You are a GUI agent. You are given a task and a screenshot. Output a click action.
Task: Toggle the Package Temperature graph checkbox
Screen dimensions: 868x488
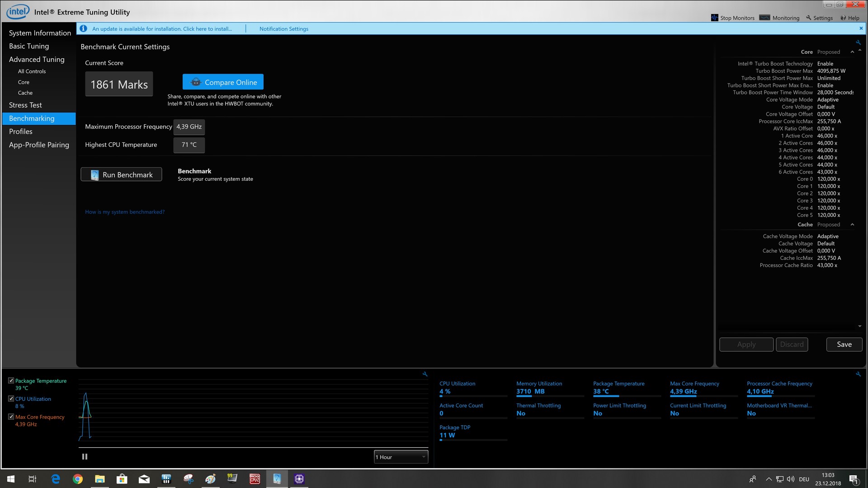[11, 381]
